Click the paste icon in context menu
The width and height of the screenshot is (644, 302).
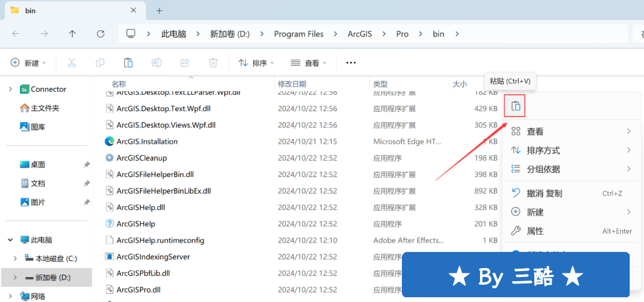516,106
